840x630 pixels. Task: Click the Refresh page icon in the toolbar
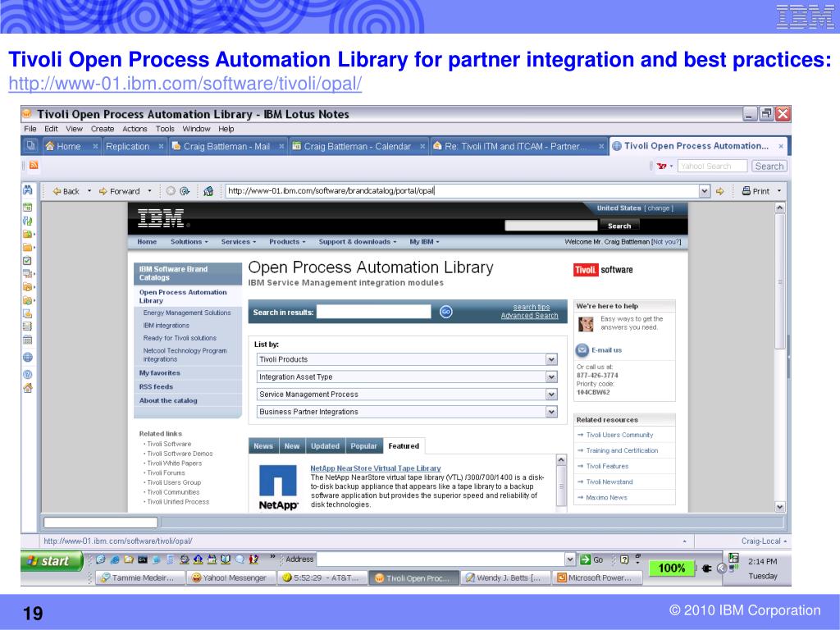click(185, 191)
